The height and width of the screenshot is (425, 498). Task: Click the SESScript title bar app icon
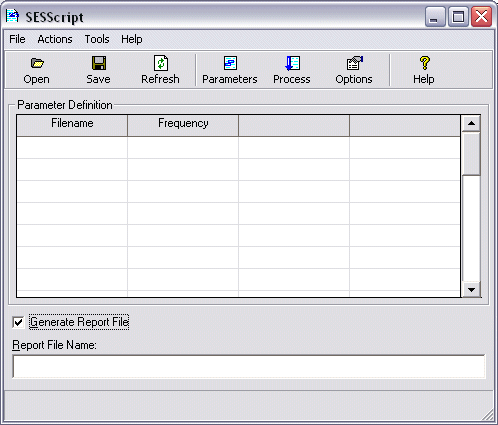13,16
